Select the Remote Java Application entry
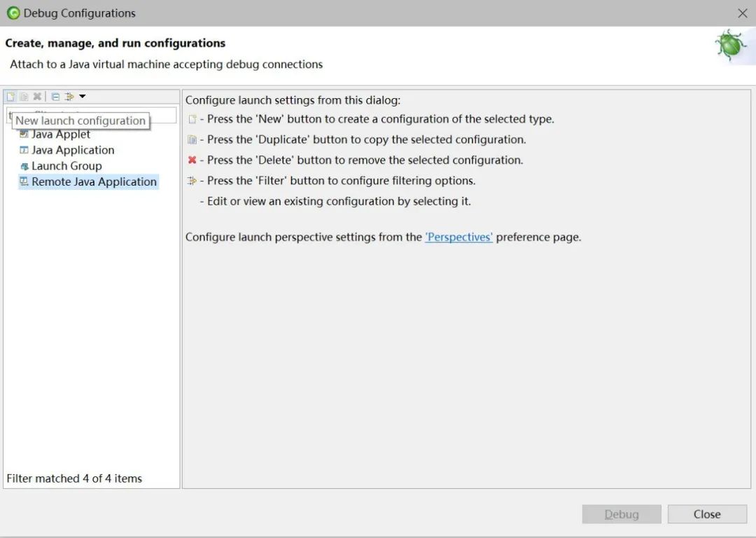This screenshot has height=538, width=756. [x=94, y=181]
